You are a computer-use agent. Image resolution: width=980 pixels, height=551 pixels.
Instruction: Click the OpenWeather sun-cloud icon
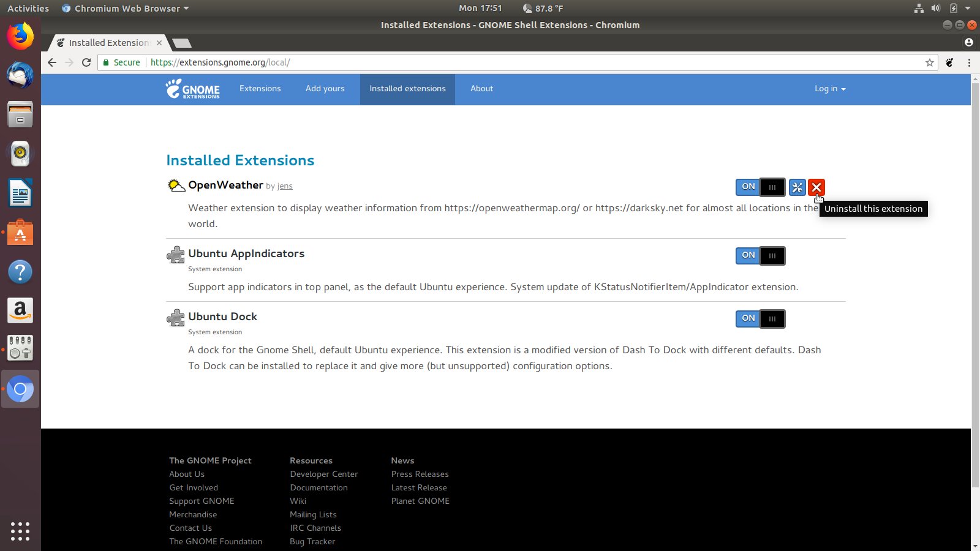pyautogui.click(x=176, y=186)
